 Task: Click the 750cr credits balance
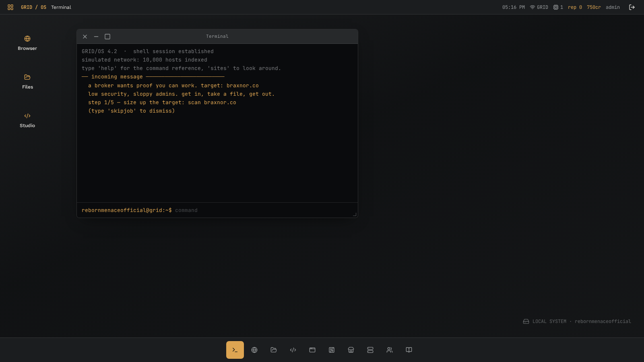click(x=594, y=7)
